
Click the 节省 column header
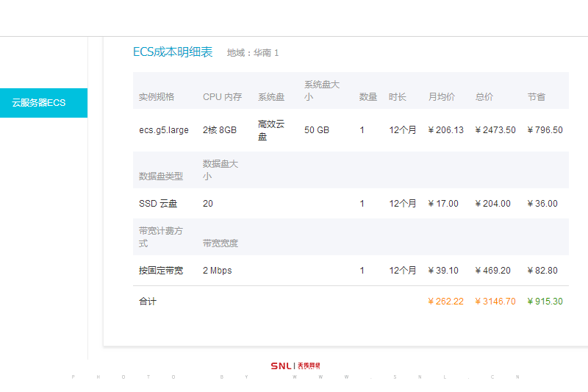click(537, 97)
